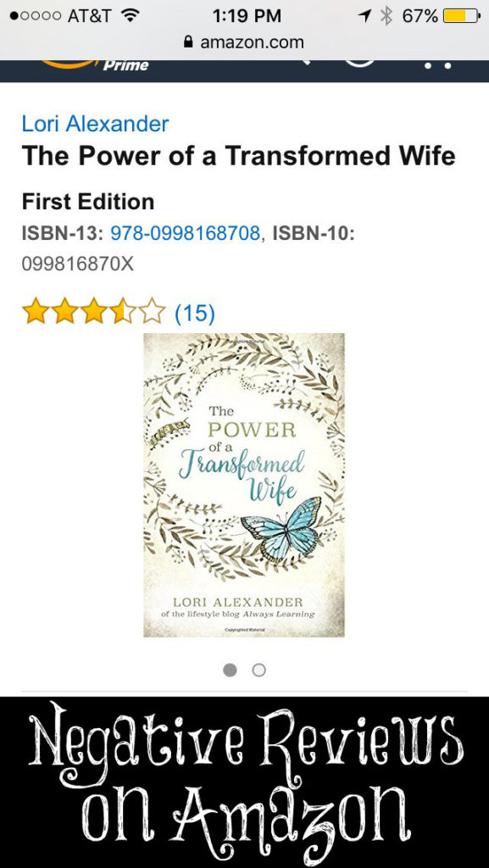Tap the search magnifier icon in header
This screenshot has width=489, height=868.
tap(304, 62)
